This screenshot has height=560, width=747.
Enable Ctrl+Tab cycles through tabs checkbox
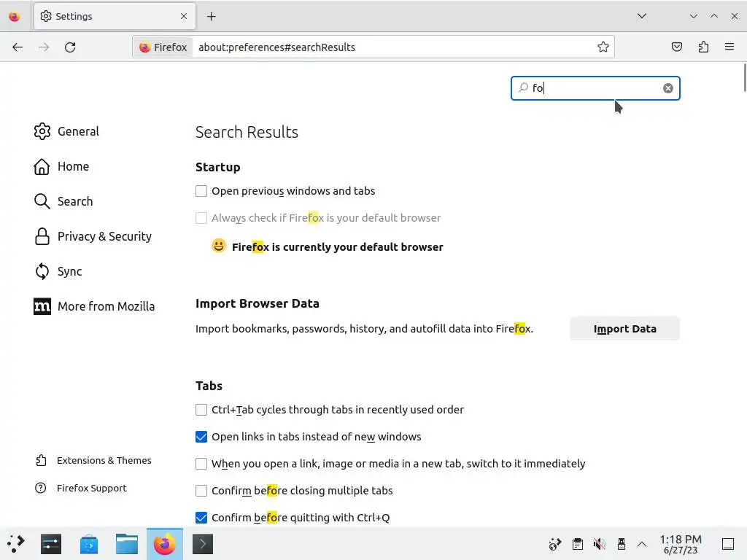(201, 410)
